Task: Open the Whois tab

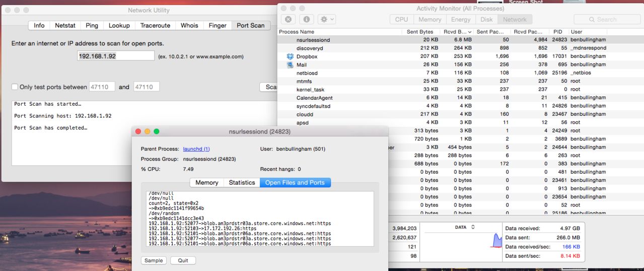Action: click(189, 25)
